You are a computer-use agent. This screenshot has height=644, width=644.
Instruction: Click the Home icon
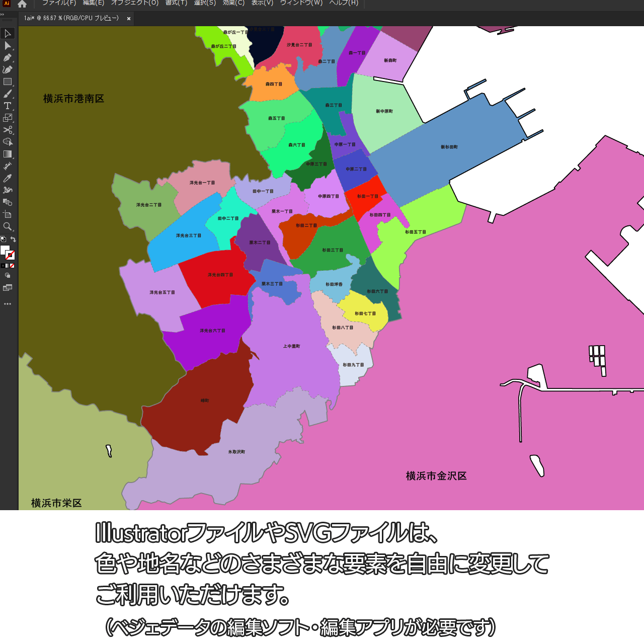coord(22,4)
